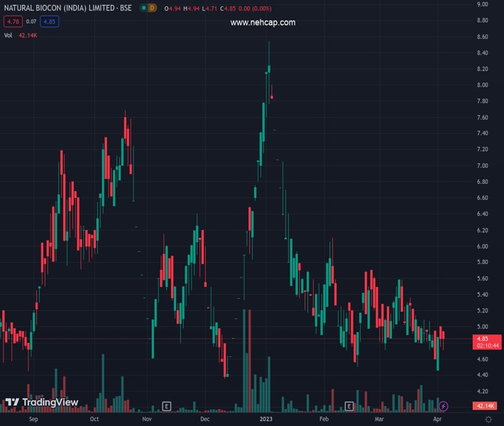Click the Sep label on time axis
504x426 pixels.
click(33, 420)
